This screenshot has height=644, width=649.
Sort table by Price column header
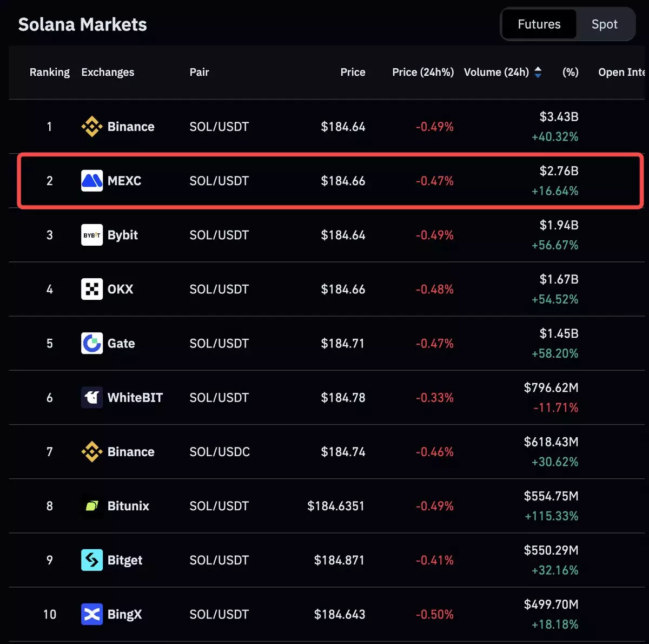(x=353, y=73)
